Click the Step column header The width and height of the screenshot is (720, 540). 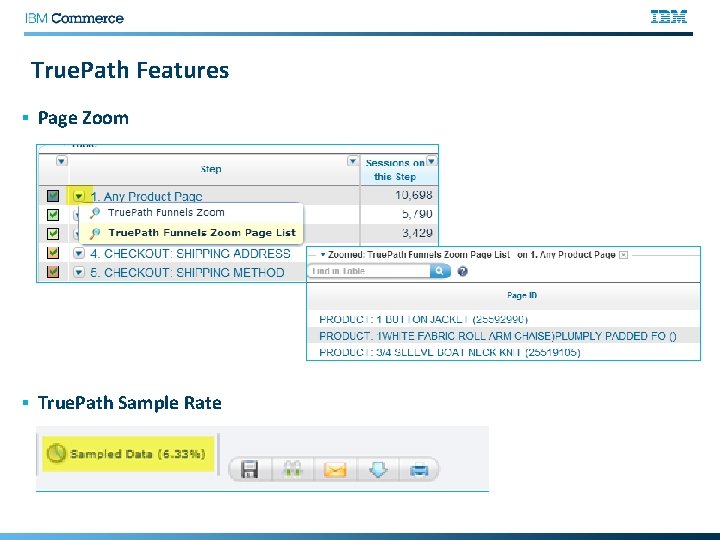(211, 169)
